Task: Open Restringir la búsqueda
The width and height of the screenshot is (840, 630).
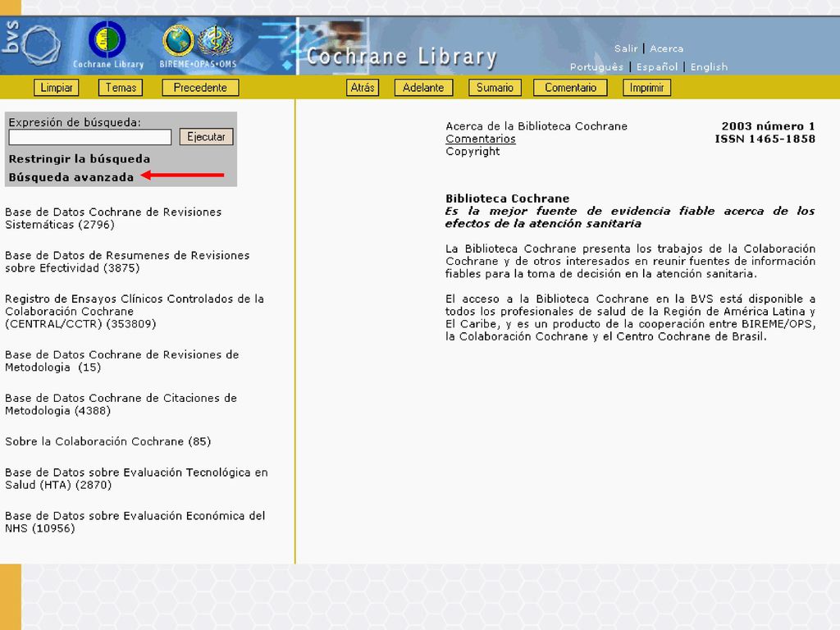Action: point(80,158)
